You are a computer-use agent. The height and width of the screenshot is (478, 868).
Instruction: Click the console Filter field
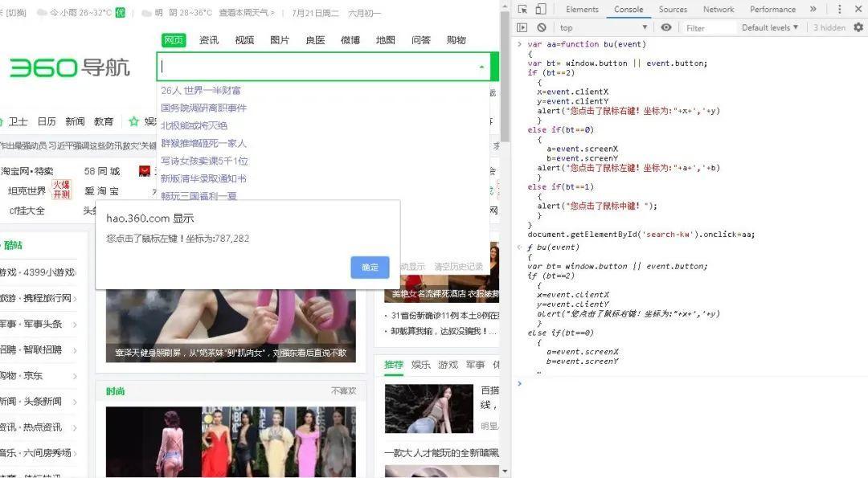point(709,27)
